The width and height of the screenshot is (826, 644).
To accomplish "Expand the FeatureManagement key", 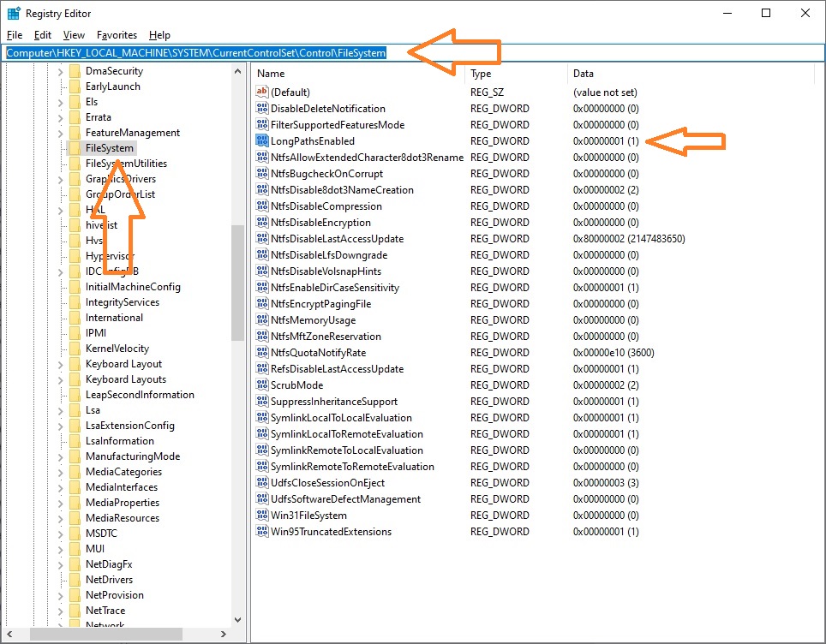I will click(x=60, y=134).
